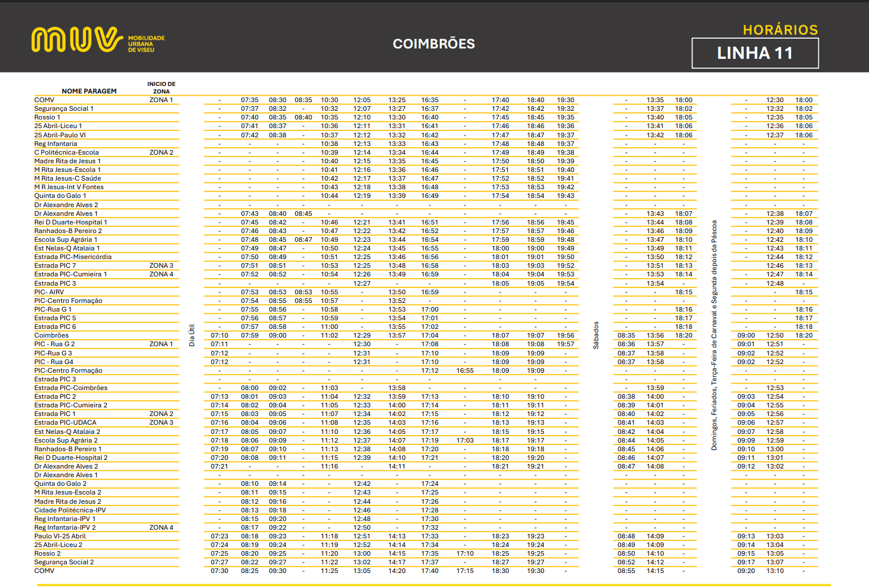Click the C Politécnica-Escola stop name
This screenshot has width=869, height=588.
[x=66, y=152]
